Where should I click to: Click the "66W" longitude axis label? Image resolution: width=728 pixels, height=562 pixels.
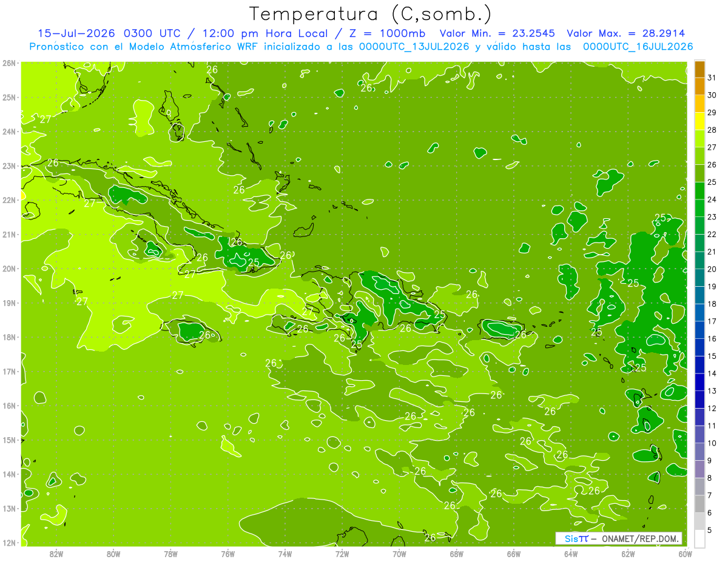pyautogui.click(x=514, y=554)
